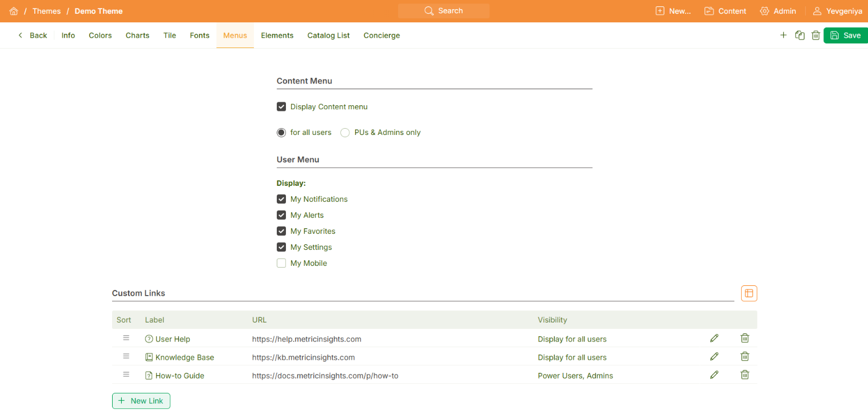Screen dimensions: 868x414
Task: Click the duplicate theme icon
Action: [x=800, y=35]
